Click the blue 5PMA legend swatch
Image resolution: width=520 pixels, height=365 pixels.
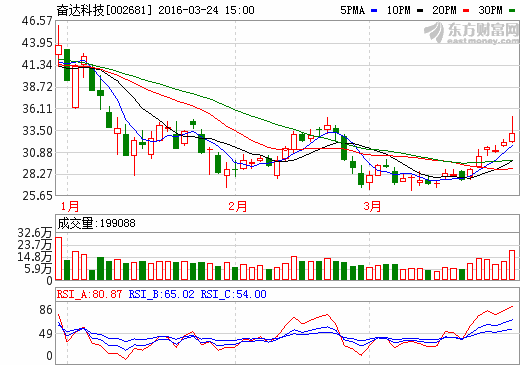click(374, 11)
